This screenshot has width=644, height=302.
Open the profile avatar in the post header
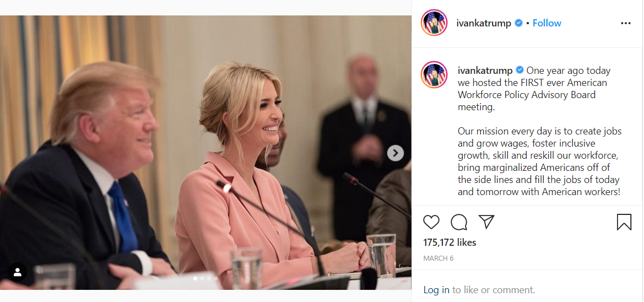coord(434,23)
